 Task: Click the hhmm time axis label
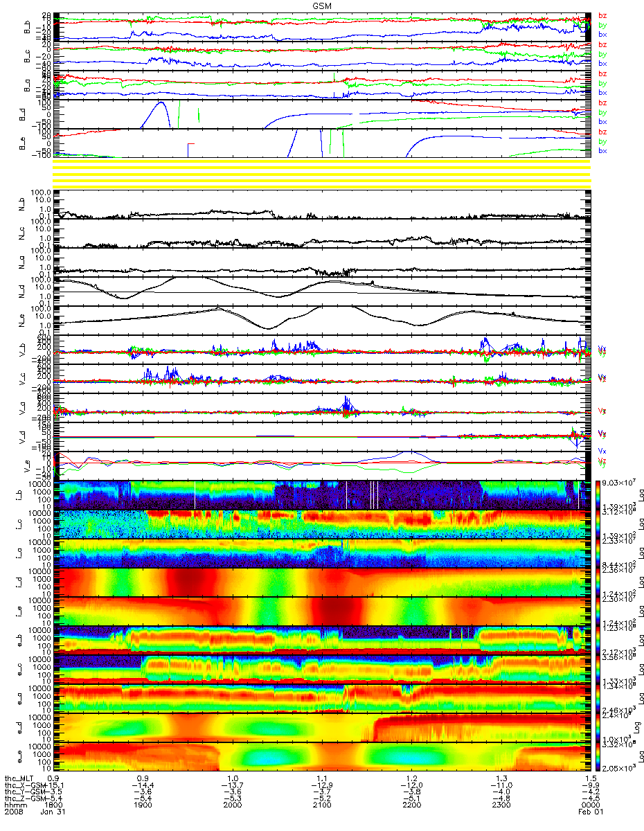pyautogui.click(x=15, y=805)
